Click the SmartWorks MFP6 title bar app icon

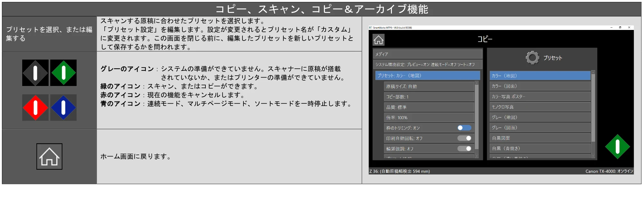pyautogui.click(x=371, y=28)
